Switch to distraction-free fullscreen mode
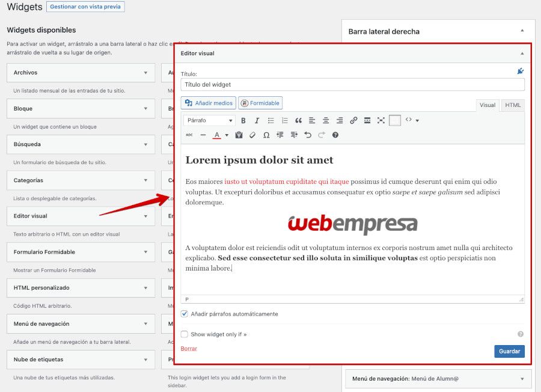 click(x=381, y=120)
